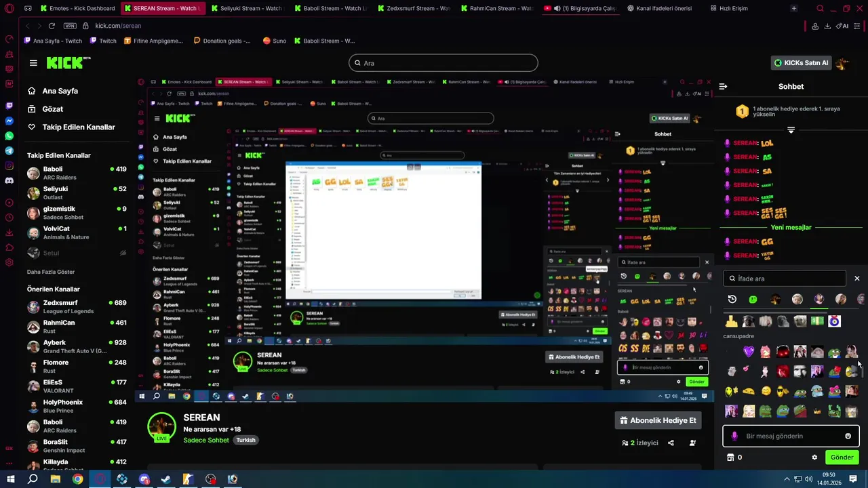
Task: Pick the evil eye emote
Action: [x=835, y=321]
